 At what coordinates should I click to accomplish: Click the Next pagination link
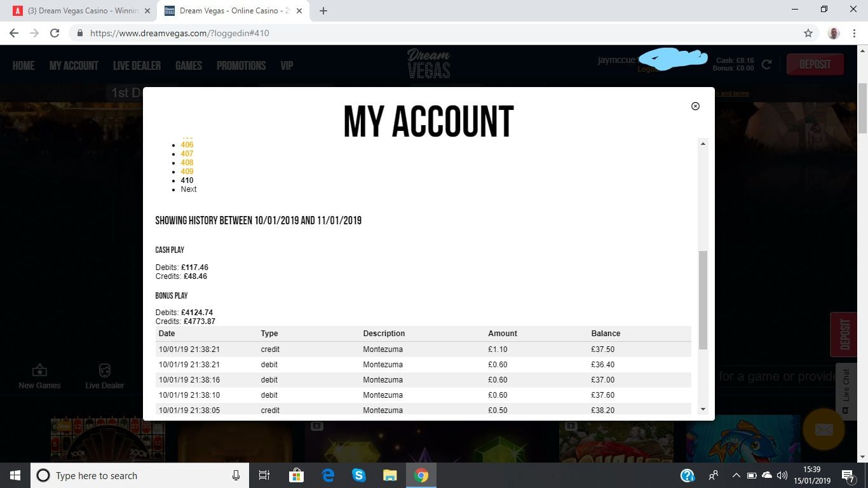(x=189, y=189)
